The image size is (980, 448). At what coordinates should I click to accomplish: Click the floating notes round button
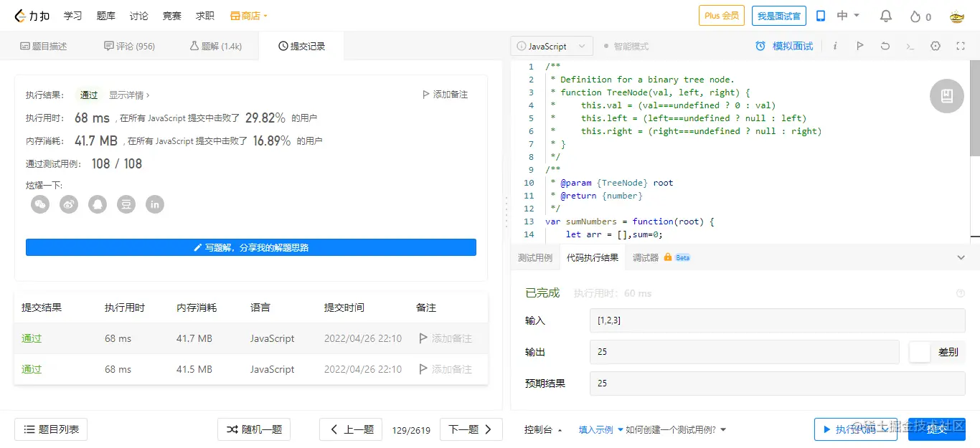(947, 96)
